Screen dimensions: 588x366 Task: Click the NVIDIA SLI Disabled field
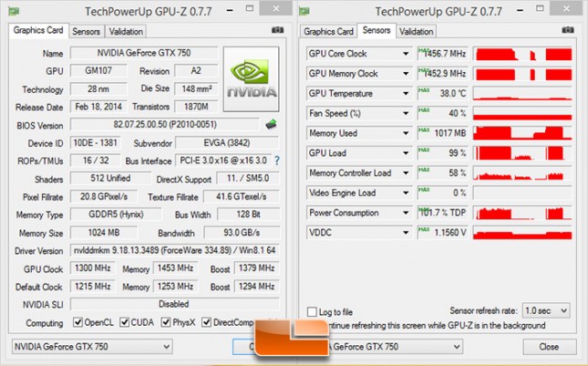(175, 304)
